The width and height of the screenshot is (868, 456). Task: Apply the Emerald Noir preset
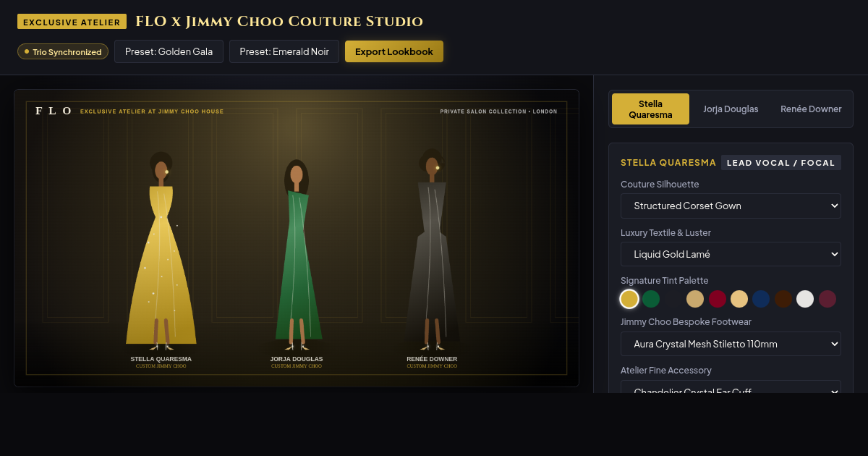point(284,51)
